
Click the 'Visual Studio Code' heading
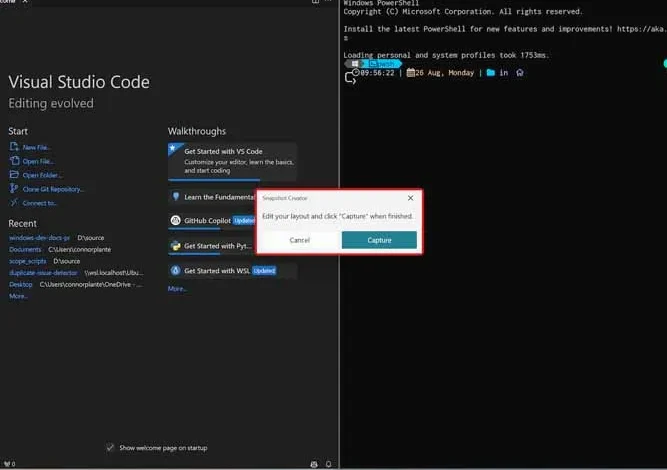79,82
